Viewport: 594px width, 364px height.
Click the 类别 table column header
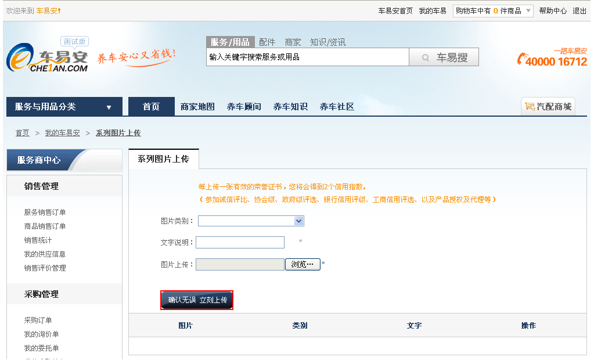[x=300, y=325]
